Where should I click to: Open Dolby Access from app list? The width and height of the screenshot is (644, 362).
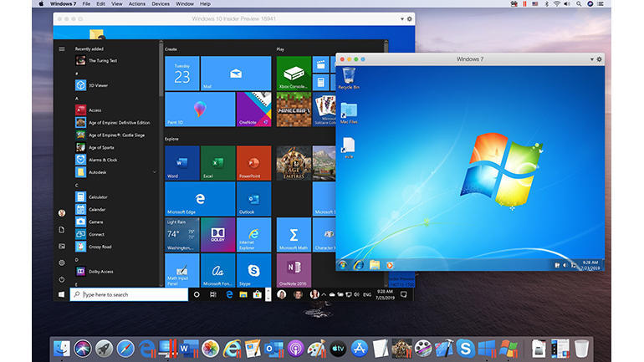(x=115, y=272)
